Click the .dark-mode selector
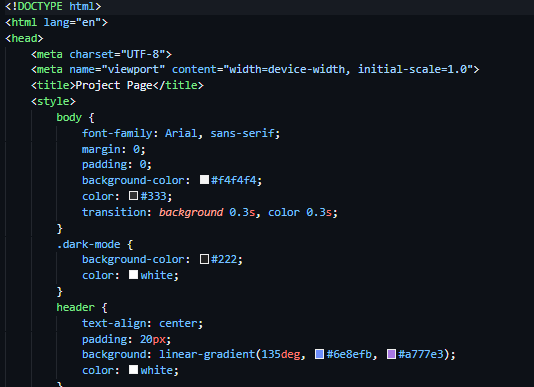534x387 pixels. [89, 244]
